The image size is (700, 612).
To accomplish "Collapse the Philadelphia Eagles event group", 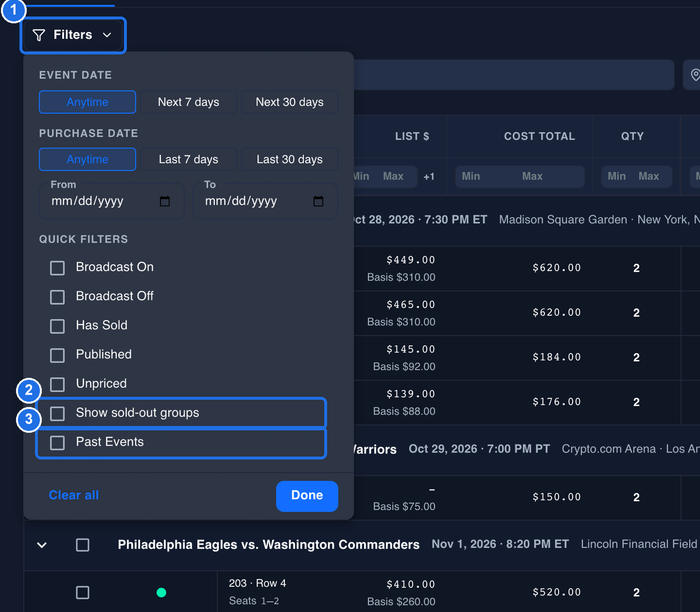I will pyautogui.click(x=42, y=545).
